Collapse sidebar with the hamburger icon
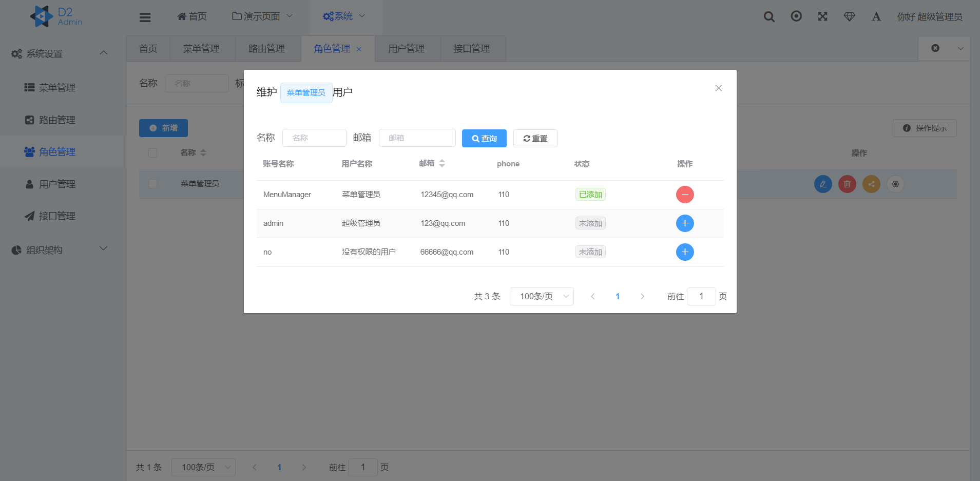The width and height of the screenshot is (980, 481). click(145, 16)
